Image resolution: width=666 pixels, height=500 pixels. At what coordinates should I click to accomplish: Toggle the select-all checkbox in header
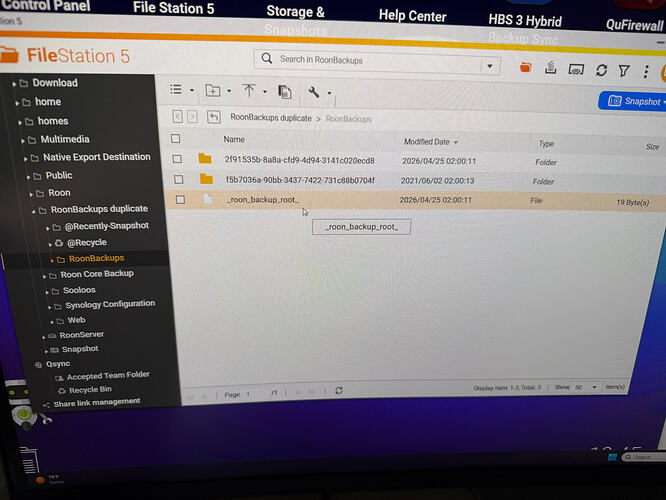click(175, 138)
